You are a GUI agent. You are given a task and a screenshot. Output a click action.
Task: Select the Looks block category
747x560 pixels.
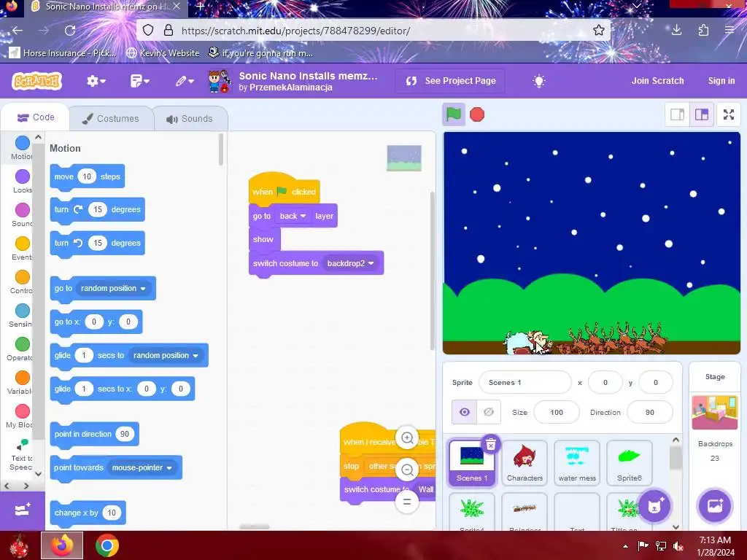pos(22,182)
